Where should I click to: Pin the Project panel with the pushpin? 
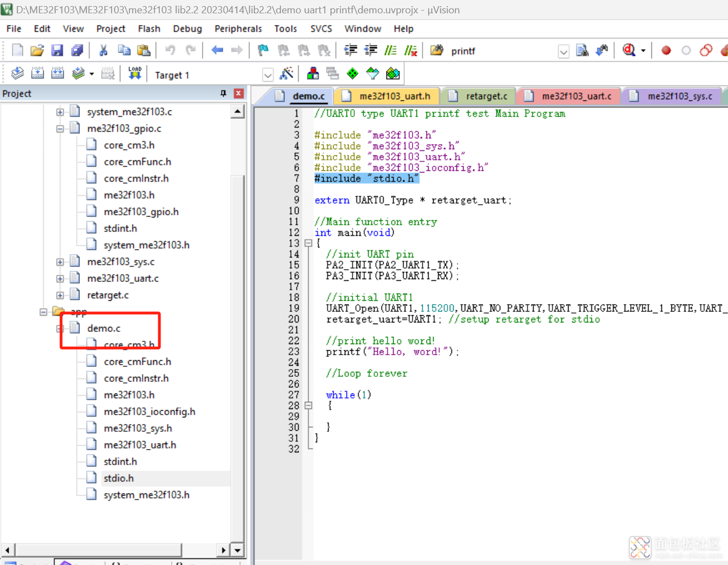(x=223, y=93)
